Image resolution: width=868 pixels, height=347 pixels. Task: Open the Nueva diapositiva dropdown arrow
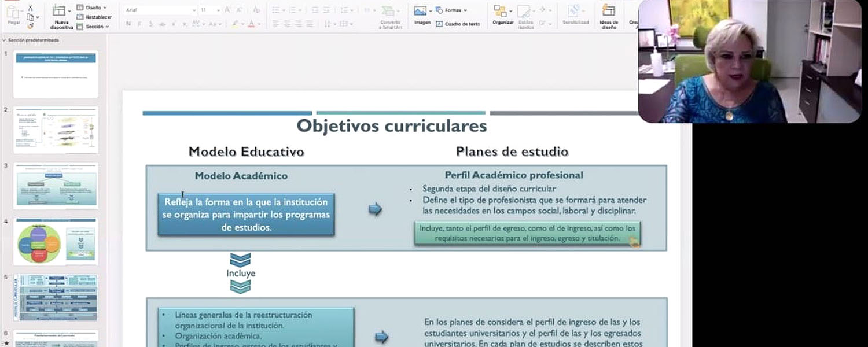pos(69,10)
